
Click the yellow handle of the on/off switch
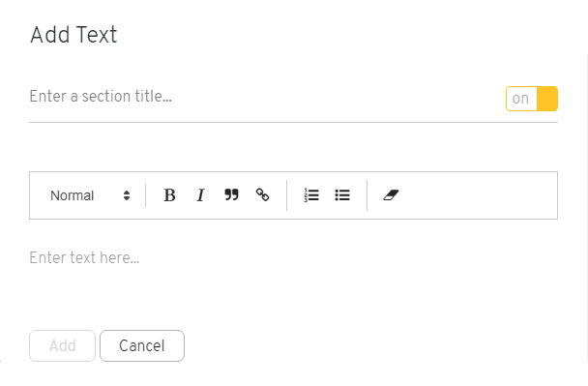pos(547,99)
